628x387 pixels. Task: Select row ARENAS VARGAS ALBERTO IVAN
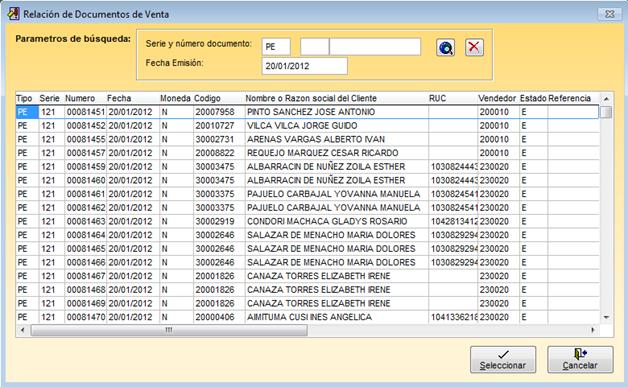click(x=308, y=139)
